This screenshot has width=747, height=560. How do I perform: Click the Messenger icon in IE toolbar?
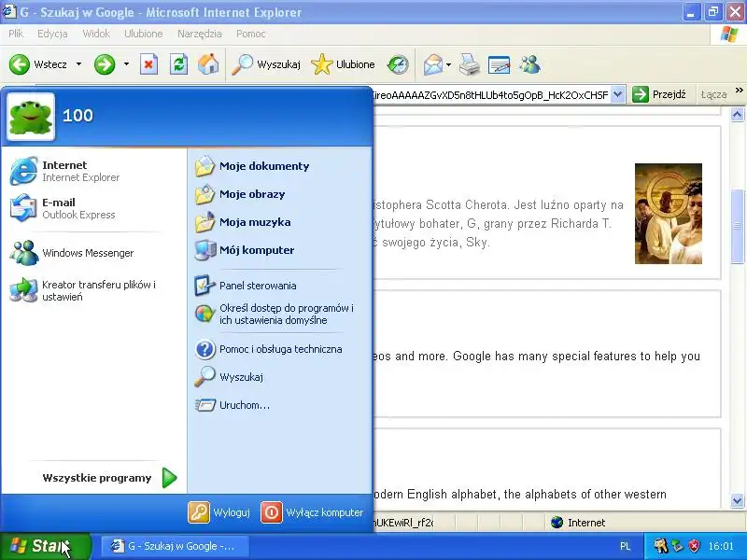529,64
